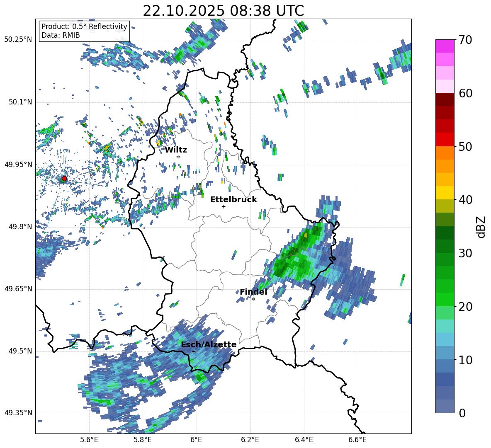The width and height of the screenshot is (491, 448).
Task: Click the 49.95°N latitude label
Action: coord(18,165)
